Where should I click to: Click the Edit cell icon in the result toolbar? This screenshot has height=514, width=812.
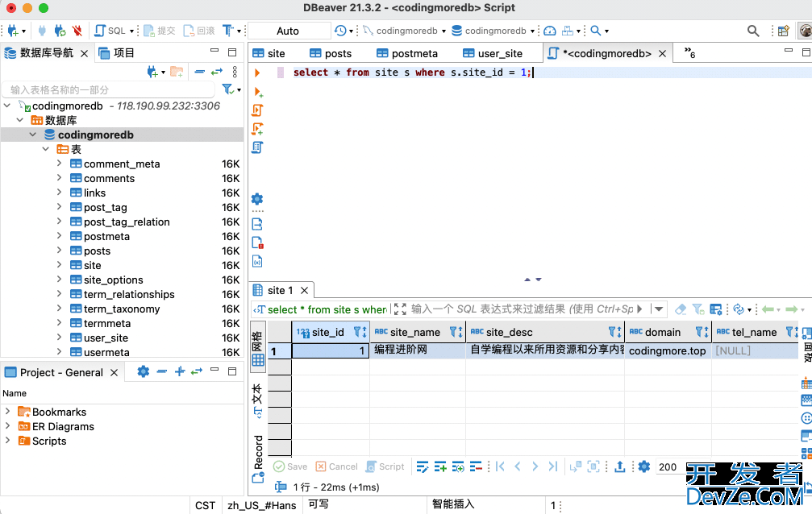tap(423, 467)
